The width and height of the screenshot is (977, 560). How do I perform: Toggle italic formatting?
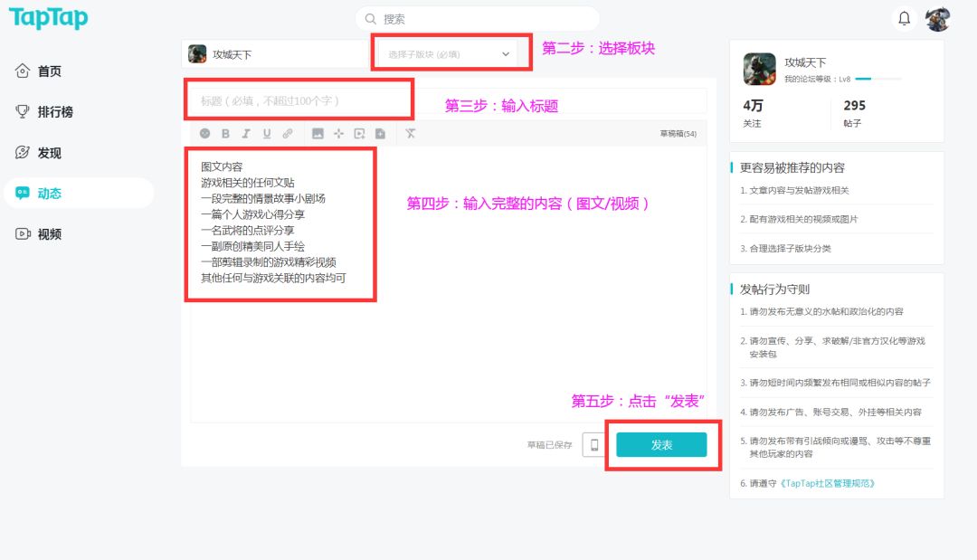click(x=246, y=134)
